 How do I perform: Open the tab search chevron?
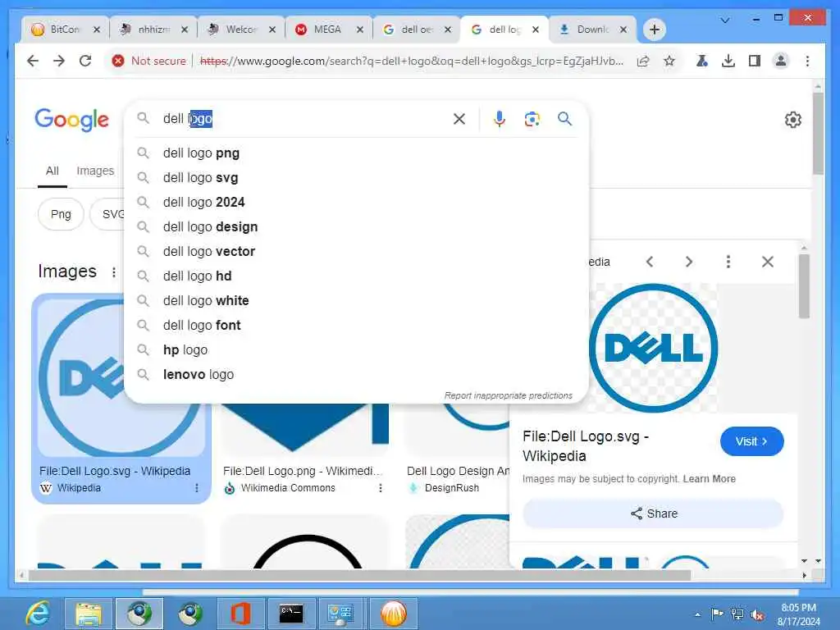(x=724, y=20)
